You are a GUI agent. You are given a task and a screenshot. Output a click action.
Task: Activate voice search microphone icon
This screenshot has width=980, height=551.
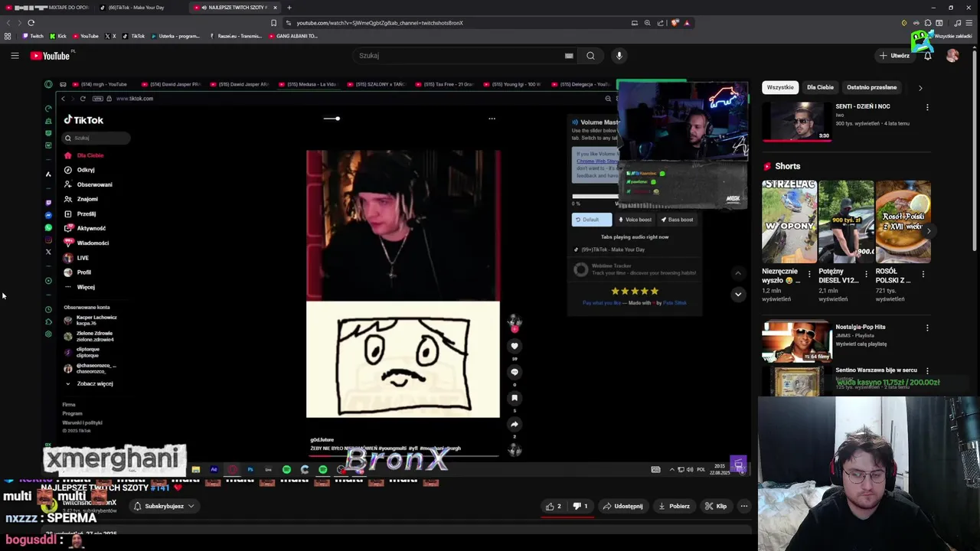click(x=619, y=55)
